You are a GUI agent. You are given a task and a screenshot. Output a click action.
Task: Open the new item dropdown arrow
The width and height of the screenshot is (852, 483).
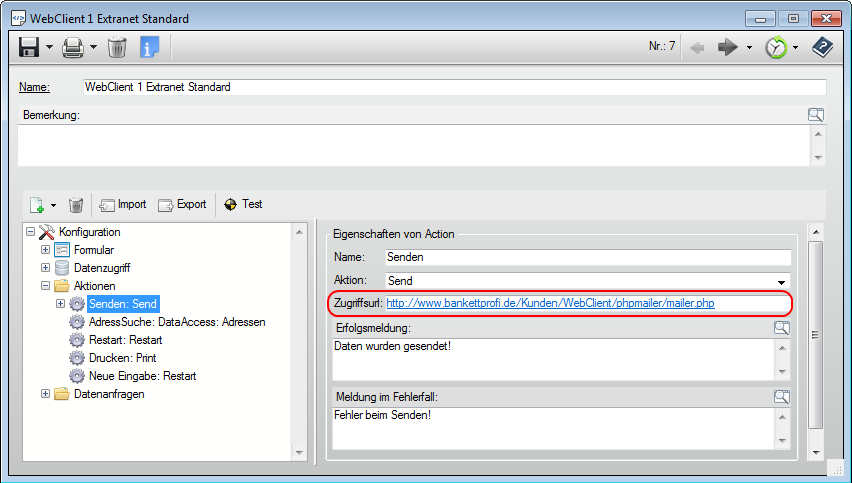click(53, 205)
